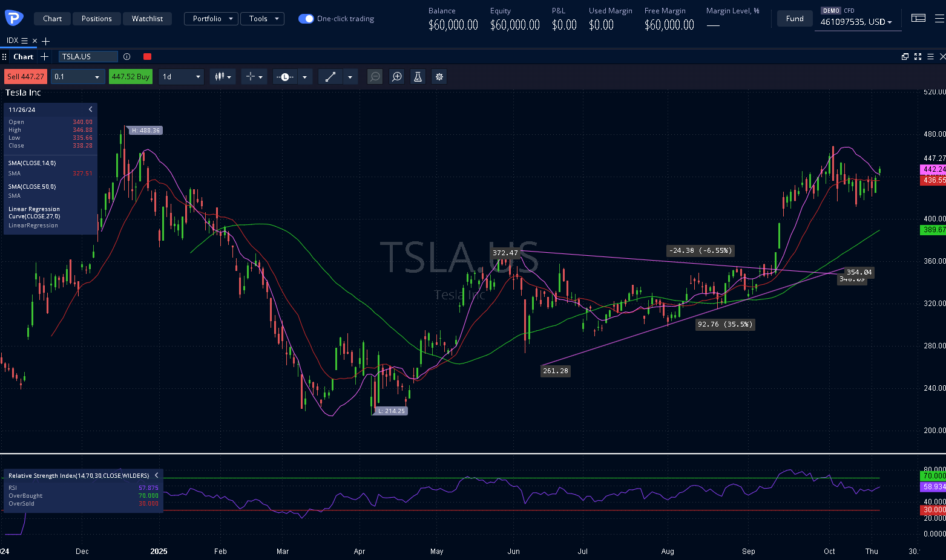Open chart settings gear icon
Viewport: 946px width, 560px height.
point(439,77)
